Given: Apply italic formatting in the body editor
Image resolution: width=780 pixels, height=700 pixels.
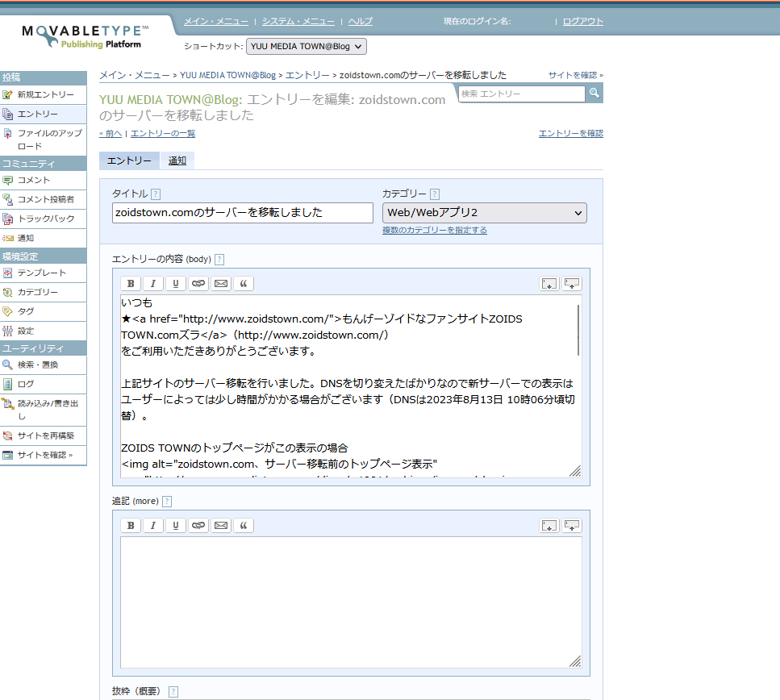Looking at the screenshot, I should pyautogui.click(x=152, y=283).
